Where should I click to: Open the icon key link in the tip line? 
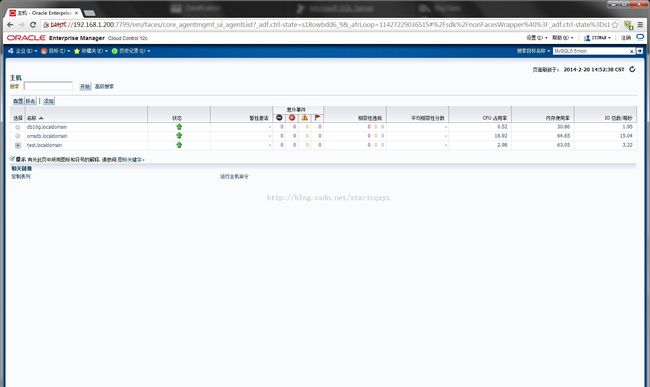click(130, 160)
